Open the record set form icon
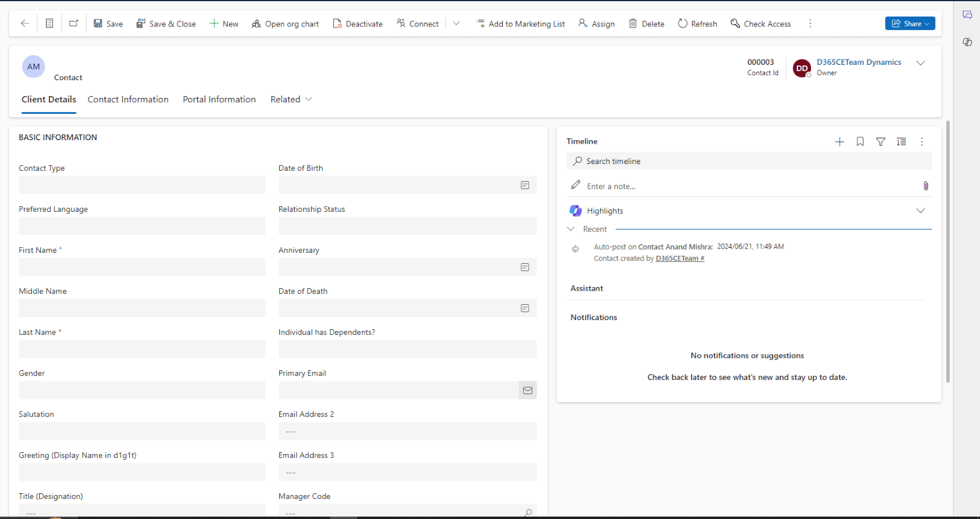 [50, 23]
